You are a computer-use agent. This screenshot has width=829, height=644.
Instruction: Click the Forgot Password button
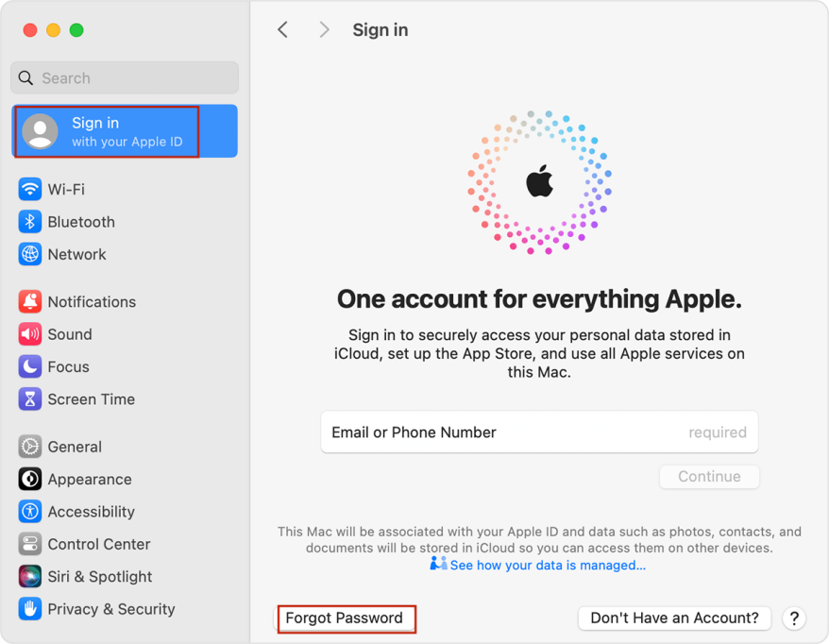(345, 619)
